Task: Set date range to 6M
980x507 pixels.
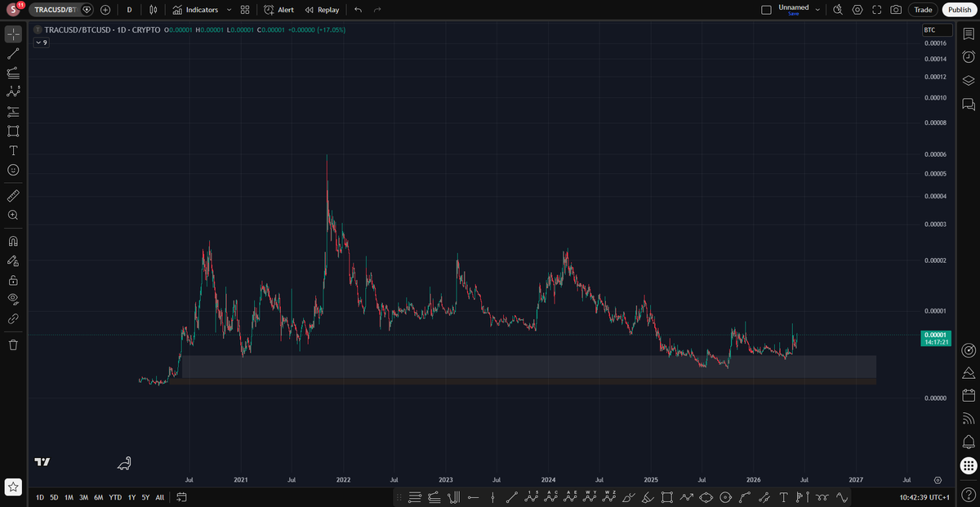Action: [x=98, y=497]
